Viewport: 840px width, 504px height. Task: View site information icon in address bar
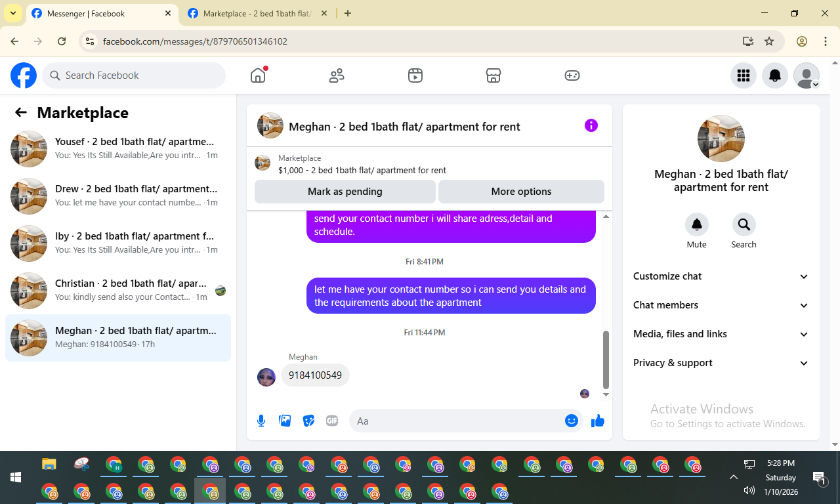(x=91, y=41)
